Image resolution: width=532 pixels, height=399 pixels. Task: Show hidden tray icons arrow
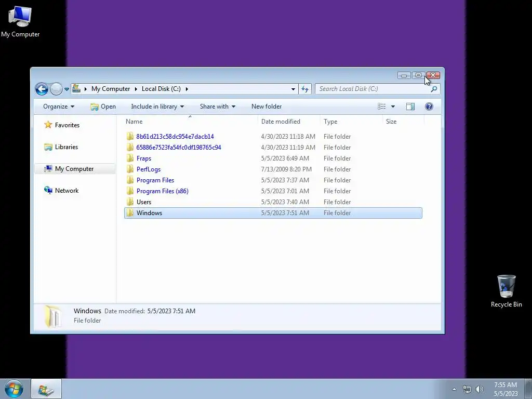pos(454,389)
